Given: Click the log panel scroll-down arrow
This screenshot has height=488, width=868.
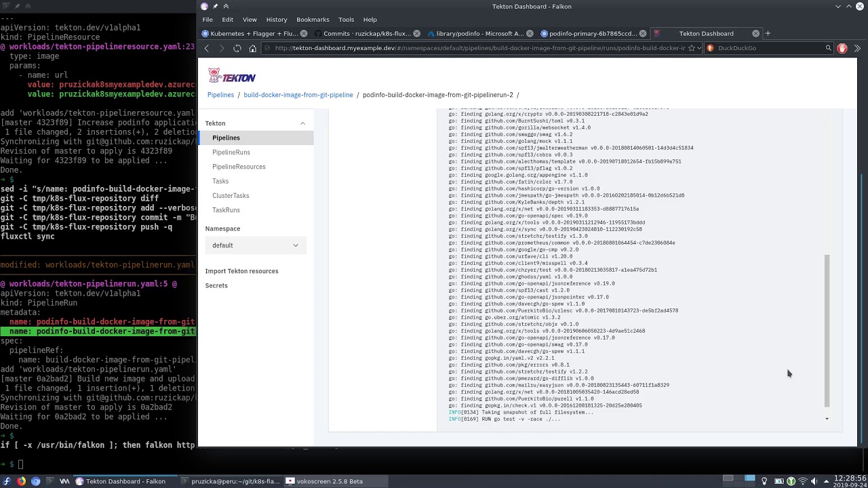Looking at the screenshot, I should tap(827, 419).
